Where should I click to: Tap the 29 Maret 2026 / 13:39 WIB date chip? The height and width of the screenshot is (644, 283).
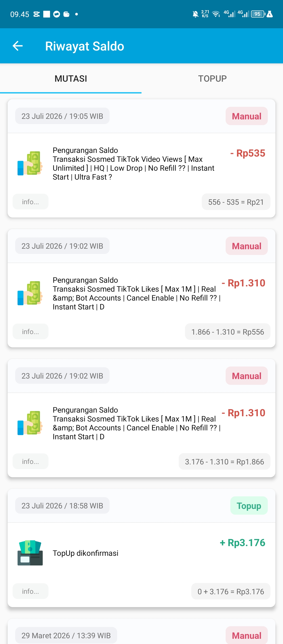pyautogui.click(x=66, y=635)
